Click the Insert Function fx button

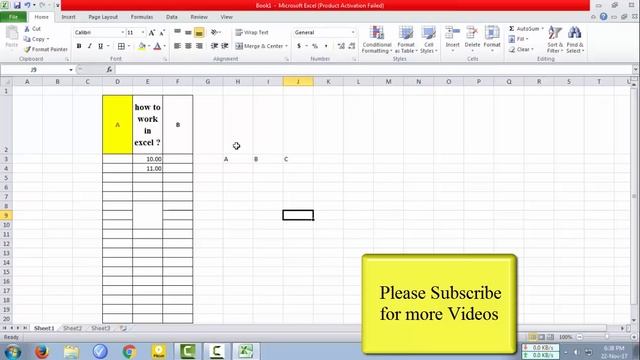pyautogui.click(x=109, y=70)
